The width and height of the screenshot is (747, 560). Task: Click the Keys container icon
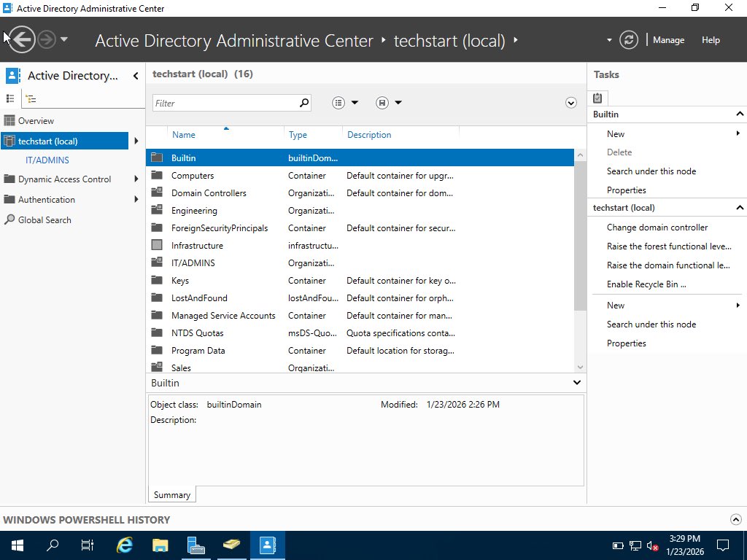pos(157,280)
